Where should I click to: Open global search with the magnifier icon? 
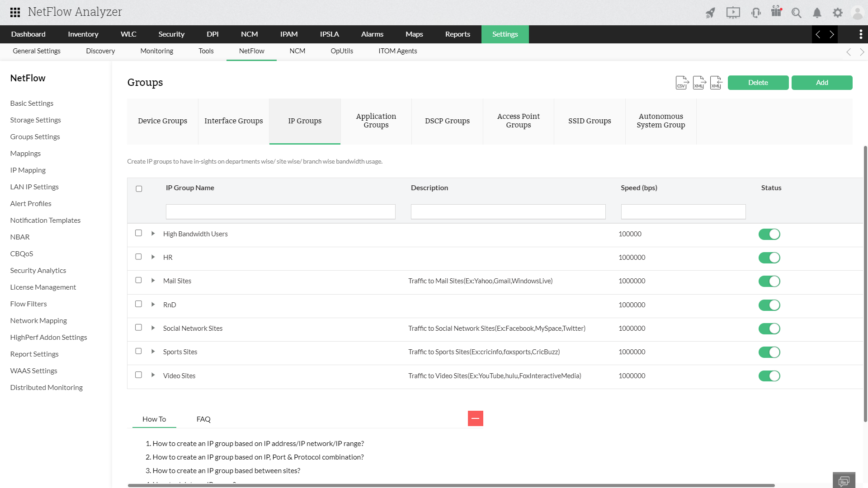tap(797, 13)
